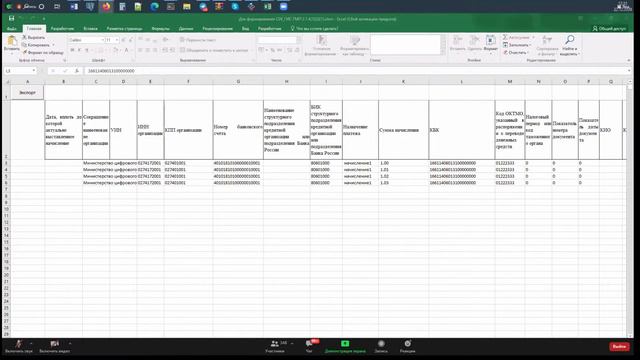Select the cell with value 1.03
640x360 pixels.
403,183
